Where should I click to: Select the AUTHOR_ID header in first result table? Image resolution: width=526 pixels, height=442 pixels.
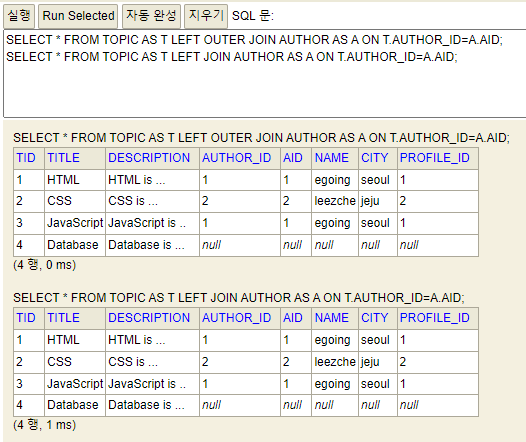click(x=240, y=158)
